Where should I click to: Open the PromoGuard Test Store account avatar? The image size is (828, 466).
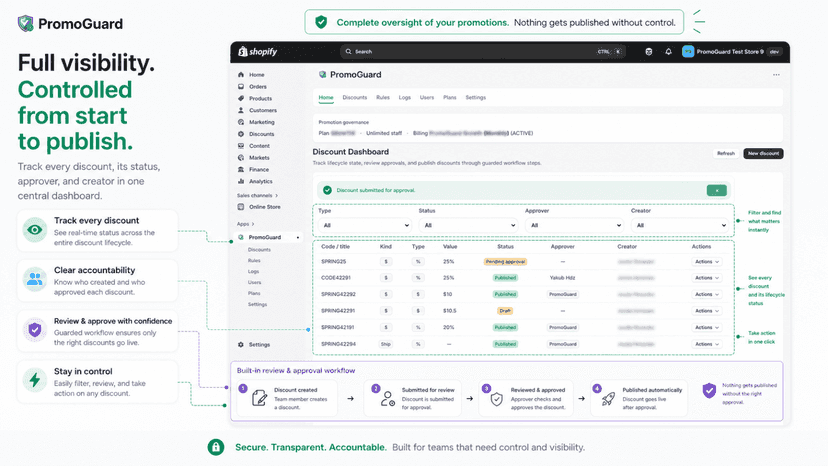pyautogui.click(x=688, y=51)
